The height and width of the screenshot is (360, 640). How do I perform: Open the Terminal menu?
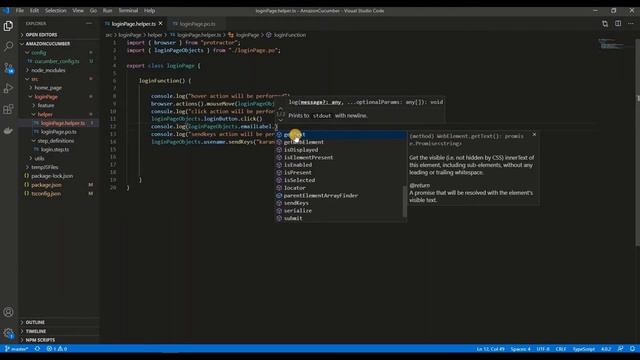[x=128, y=11]
